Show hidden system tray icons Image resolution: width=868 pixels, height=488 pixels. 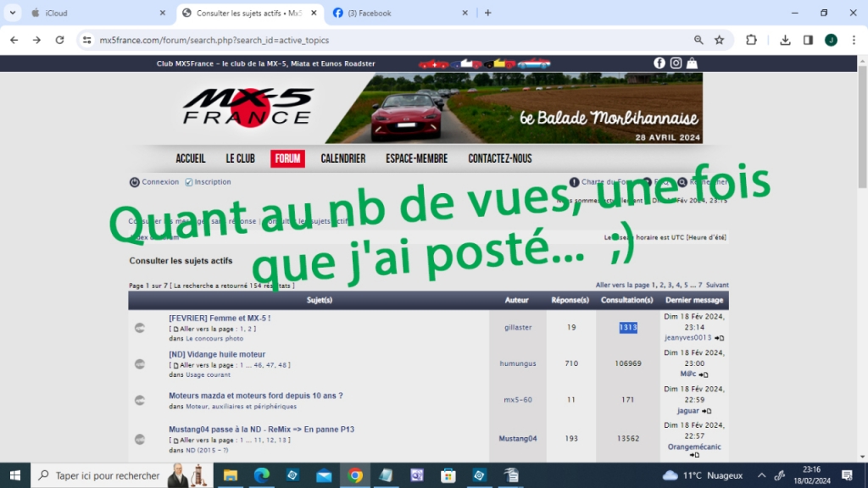(762, 475)
